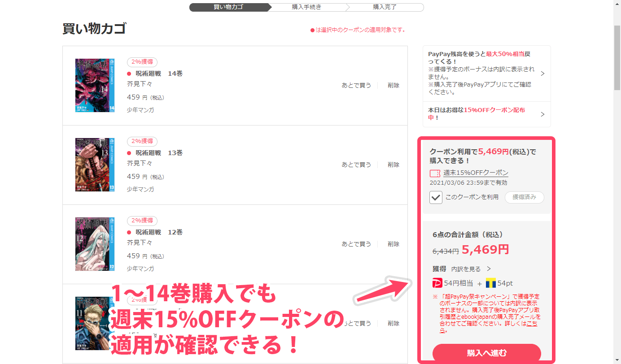Toggle the このクーポンを利用 checkbox
Image resolution: width=621 pixels, height=364 pixels.
tap(436, 197)
